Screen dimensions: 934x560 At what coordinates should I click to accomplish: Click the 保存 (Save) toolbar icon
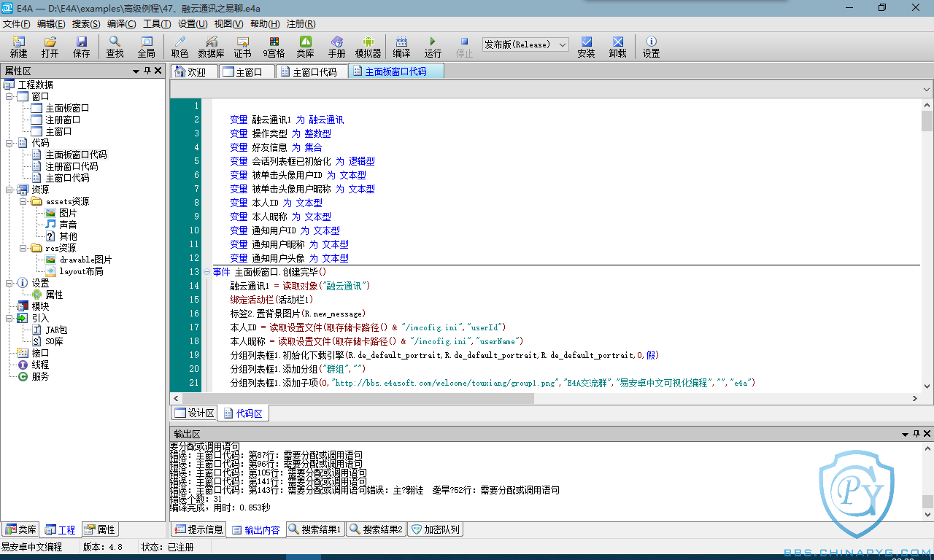click(x=81, y=47)
